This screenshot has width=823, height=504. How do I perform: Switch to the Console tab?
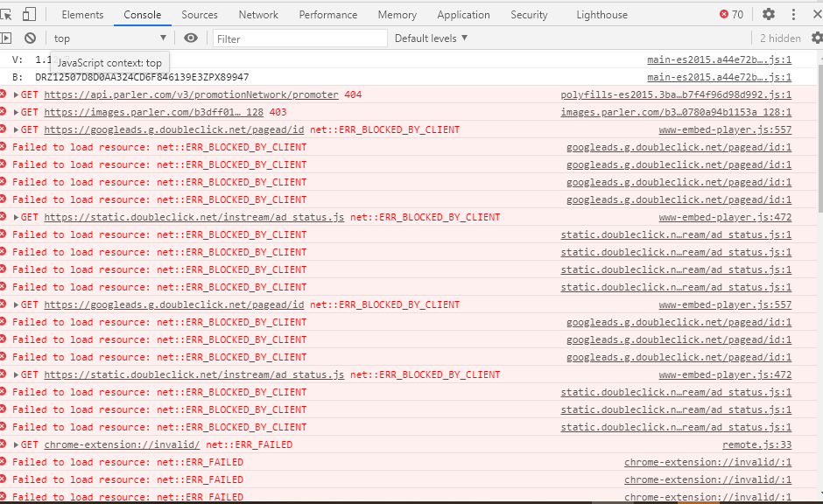tap(142, 15)
